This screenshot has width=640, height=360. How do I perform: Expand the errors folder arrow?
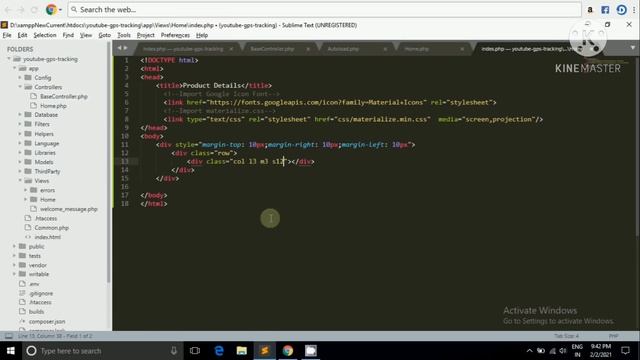click(x=25, y=190)
